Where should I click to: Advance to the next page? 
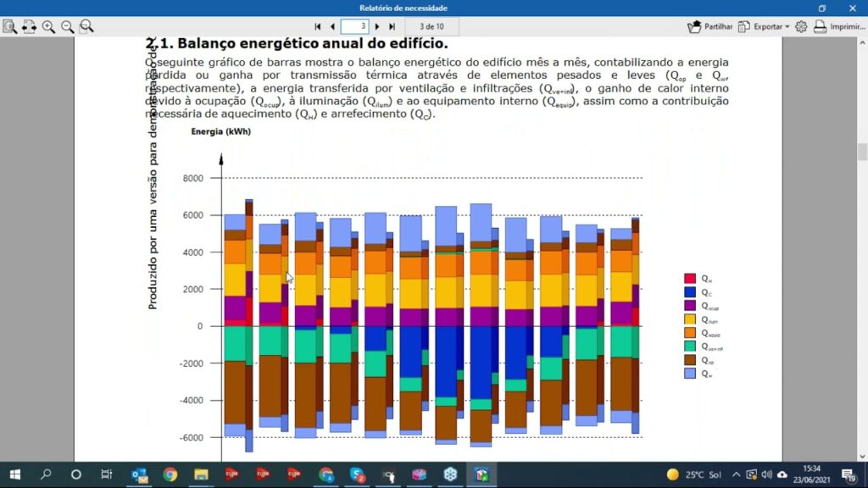click(377, 26)
